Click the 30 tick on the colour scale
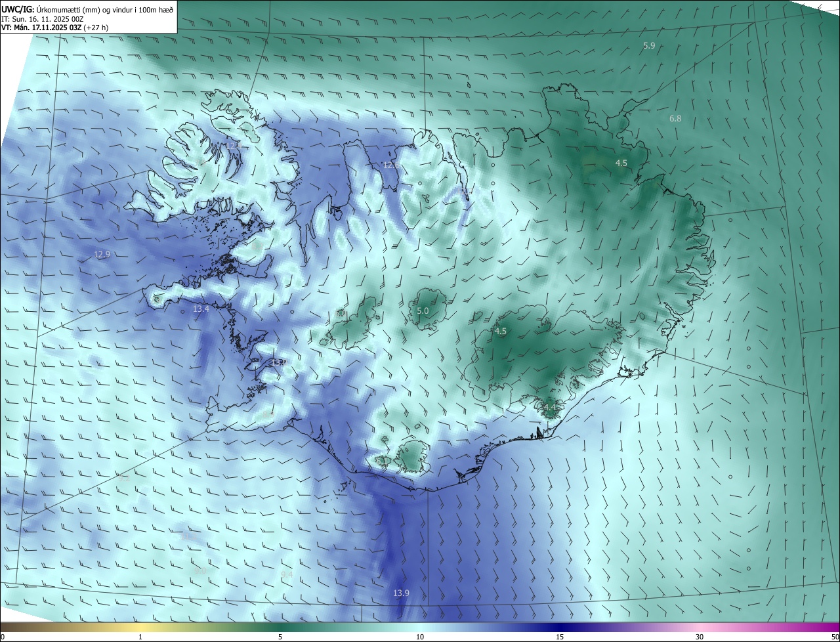The width and height of the screenshot is (840, 642). click(700, 637)
